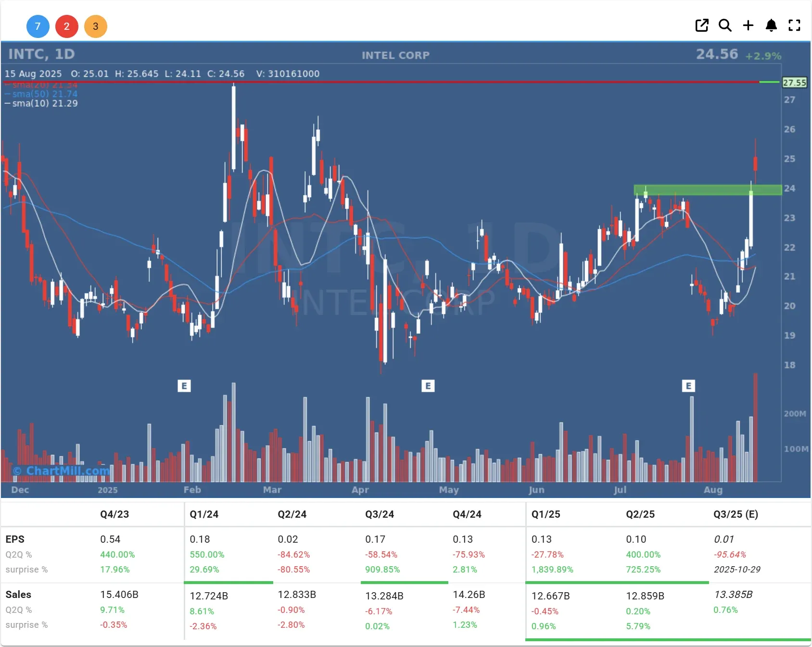Click the earnings E marker near May

[428, 386]
